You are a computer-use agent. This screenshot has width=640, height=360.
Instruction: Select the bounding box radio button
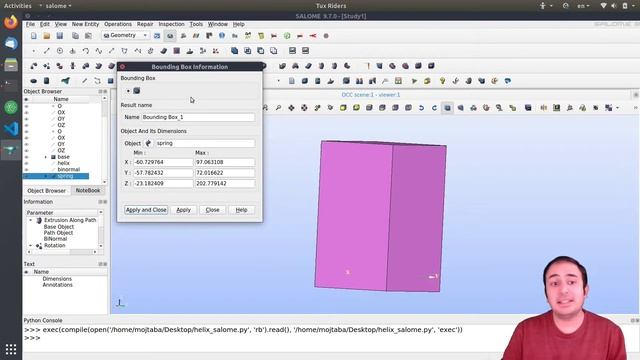128,91
